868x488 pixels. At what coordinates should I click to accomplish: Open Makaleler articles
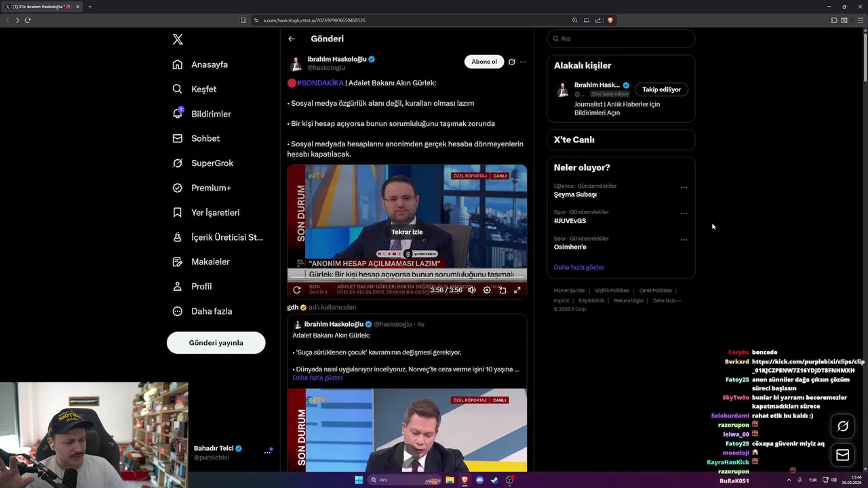(201, 262)
